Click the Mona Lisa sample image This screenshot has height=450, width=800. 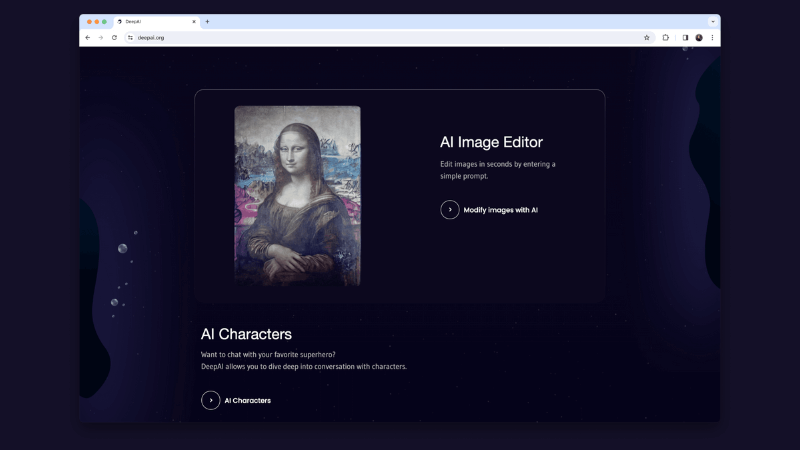[x=297, y=195]
